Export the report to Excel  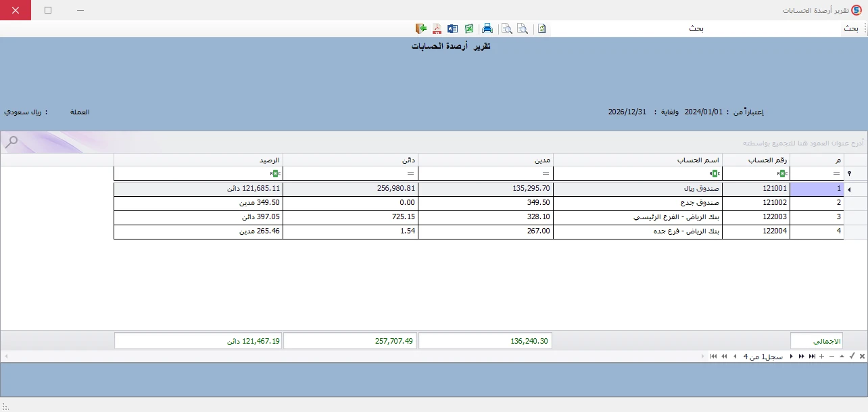[468, 28]
